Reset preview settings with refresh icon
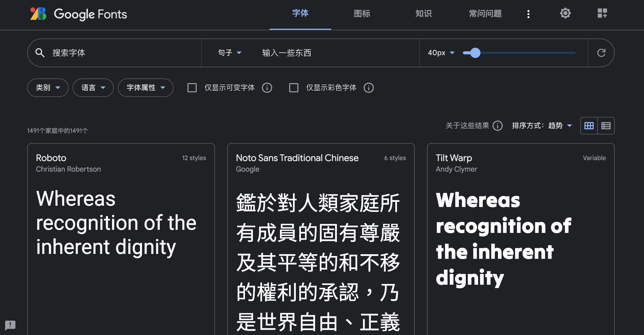The height and width of the screenshot is (335, 644). pos(601,53)
